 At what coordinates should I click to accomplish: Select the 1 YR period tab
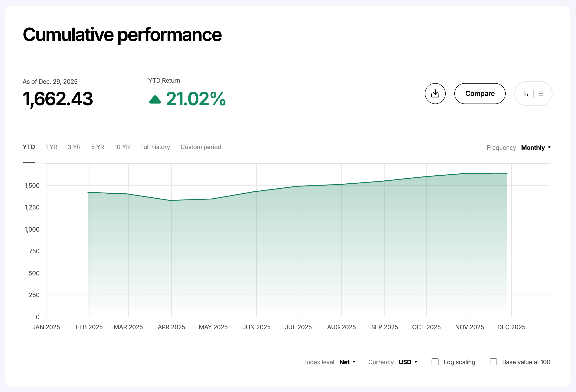pos(51,147)
